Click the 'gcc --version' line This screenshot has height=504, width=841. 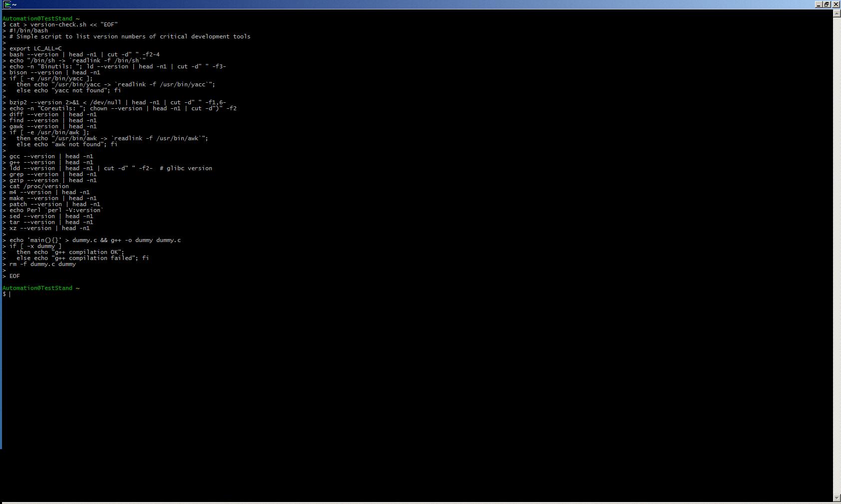[51, 156]
